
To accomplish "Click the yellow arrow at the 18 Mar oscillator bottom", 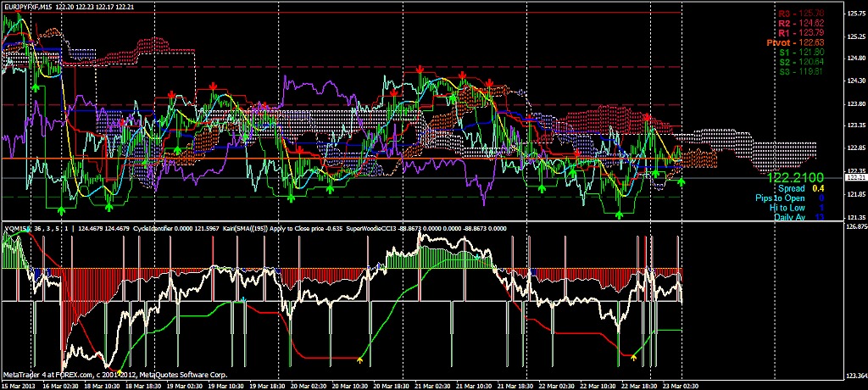I will pyautogui.click(x=119, y=370).
